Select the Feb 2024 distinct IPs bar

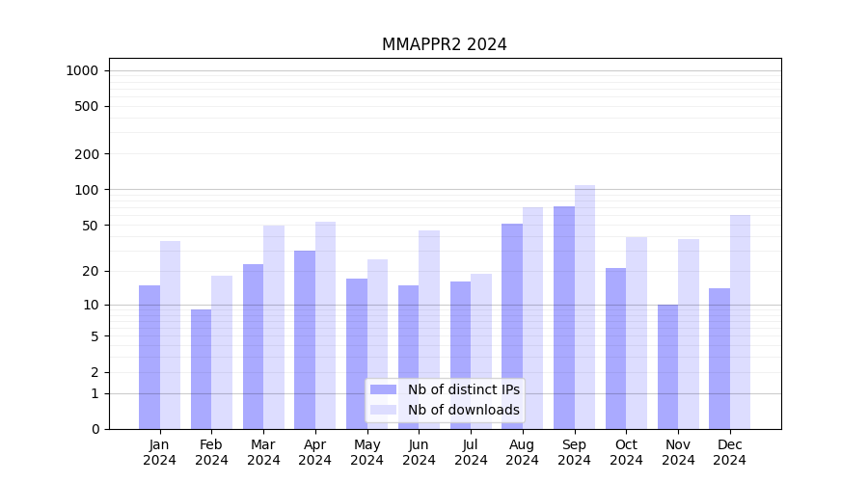coord(201,369)
